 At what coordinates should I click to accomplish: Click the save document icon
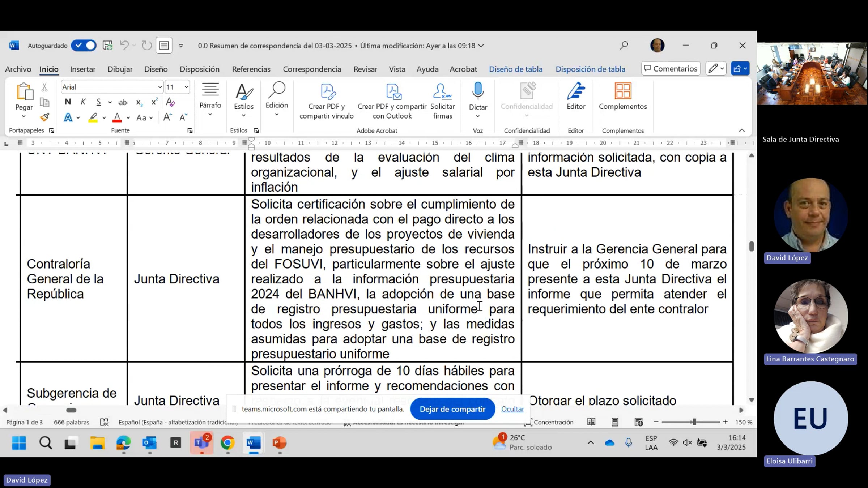pyautogui.click(x=107, y=46)
